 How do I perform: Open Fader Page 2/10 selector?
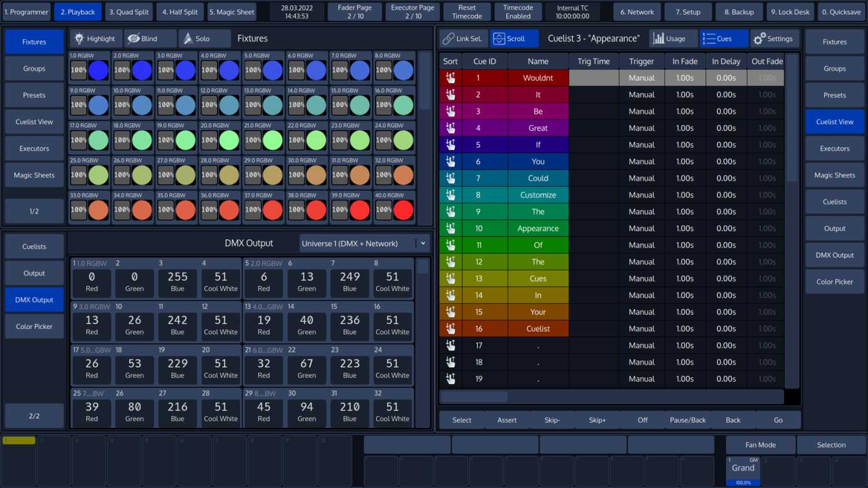355,12
